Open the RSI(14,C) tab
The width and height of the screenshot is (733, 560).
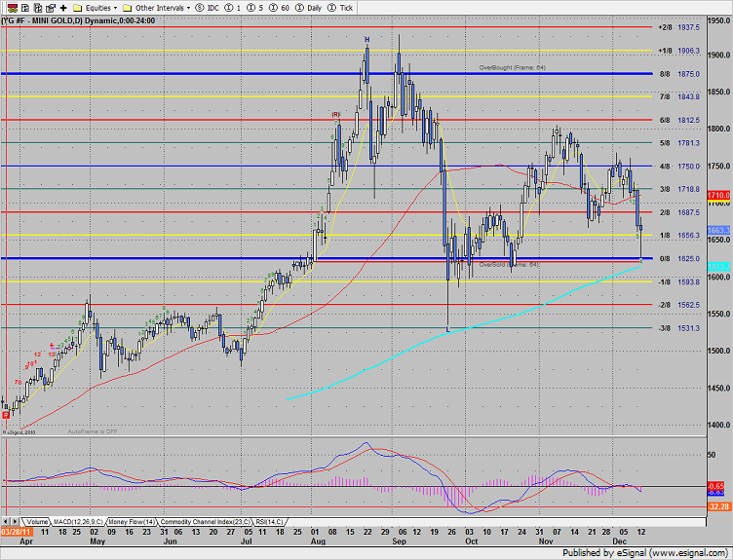270,522
